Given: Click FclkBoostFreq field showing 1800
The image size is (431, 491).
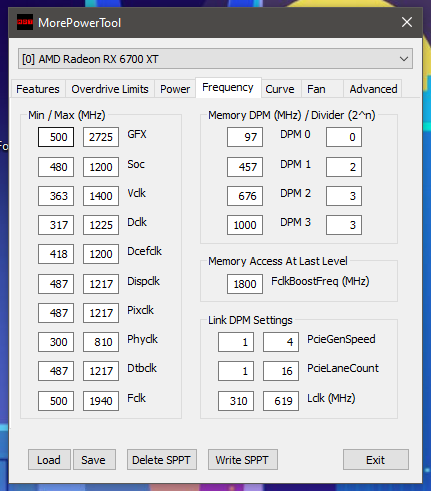Looking at the screenshot, I should (245, 284).
